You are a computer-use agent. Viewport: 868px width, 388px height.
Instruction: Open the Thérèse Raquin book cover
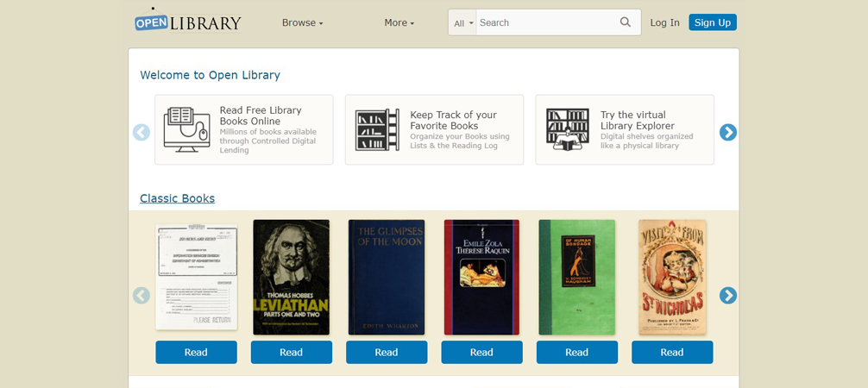pos(481,278)
